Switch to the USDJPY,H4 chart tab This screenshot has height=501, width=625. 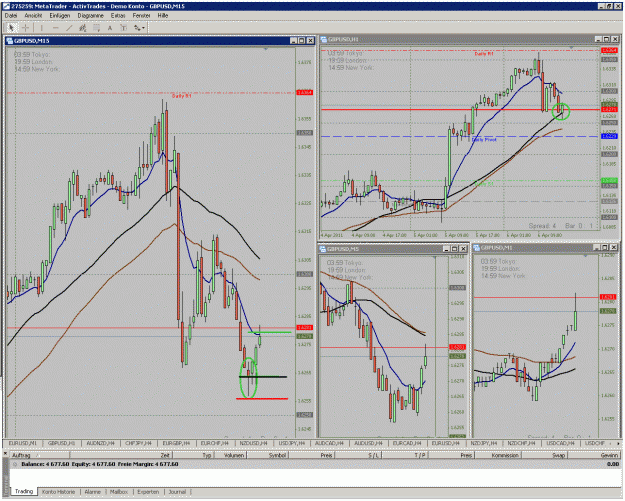(291, 443)
